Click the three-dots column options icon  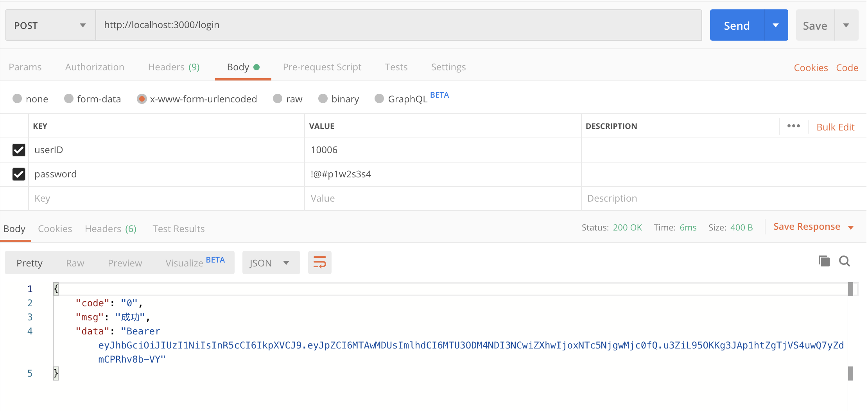(x=793, y=126)
